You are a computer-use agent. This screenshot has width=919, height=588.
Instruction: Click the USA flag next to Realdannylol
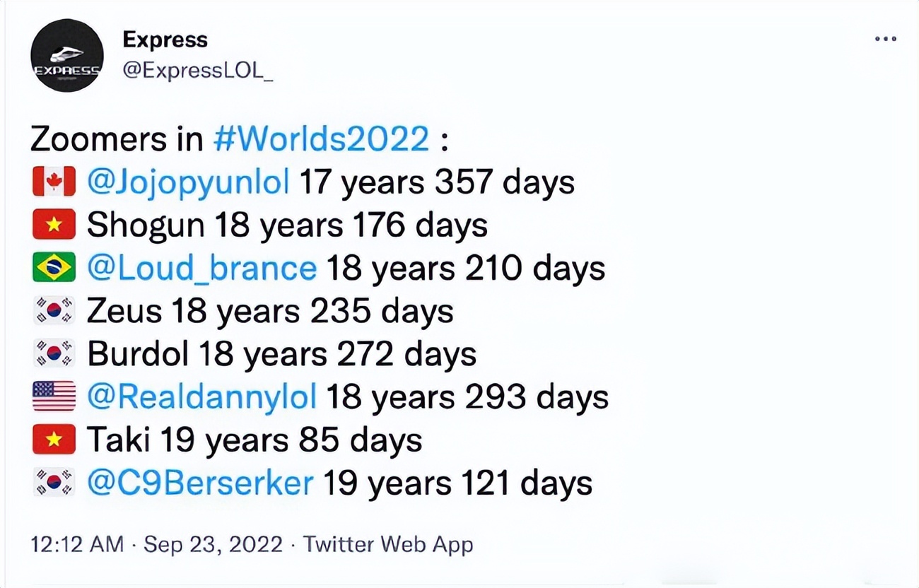(52, 396)
